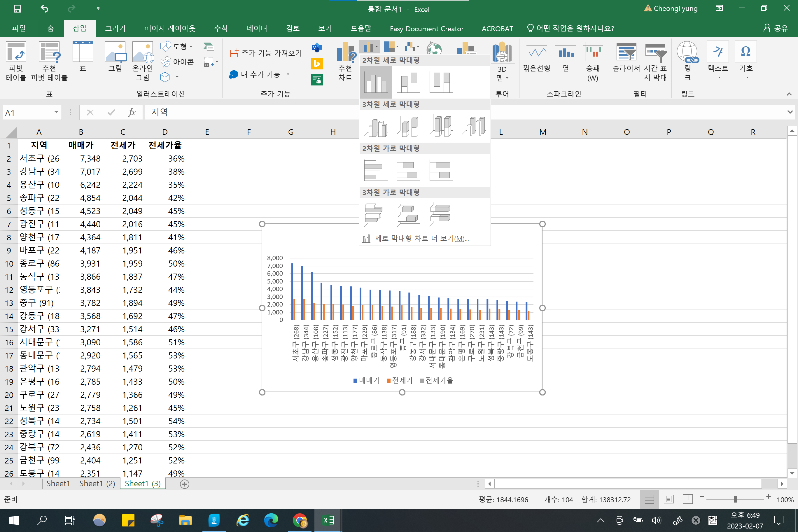Click Get Add-ins button
This screenshot has height=532, width=798.
[x=266, y=53]
